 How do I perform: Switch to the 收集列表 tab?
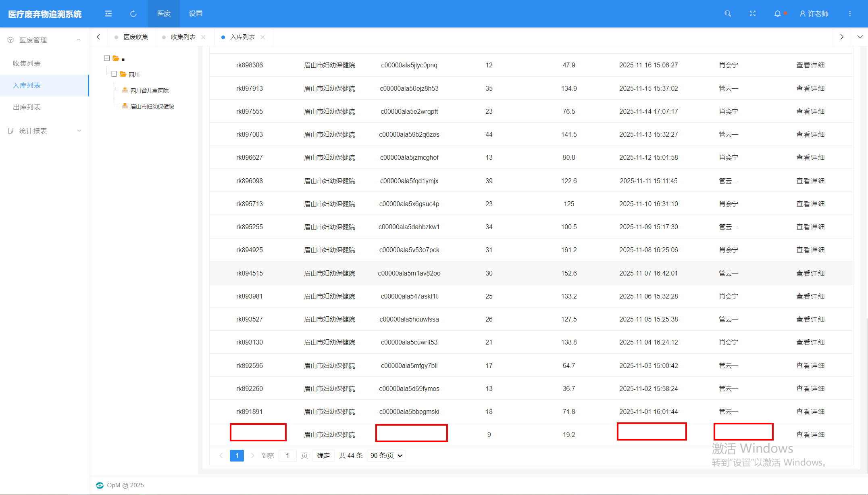(x=183, y=37)
